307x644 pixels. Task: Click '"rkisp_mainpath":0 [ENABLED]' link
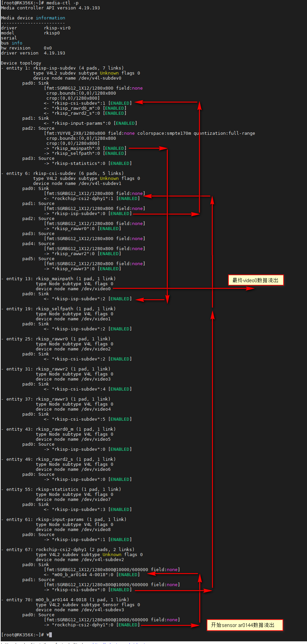(x=89, y=148)
